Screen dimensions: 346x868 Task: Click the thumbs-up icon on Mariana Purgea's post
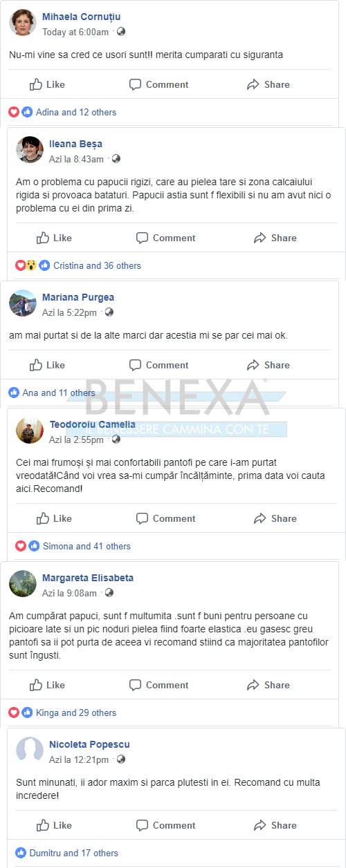pos(36,365)
